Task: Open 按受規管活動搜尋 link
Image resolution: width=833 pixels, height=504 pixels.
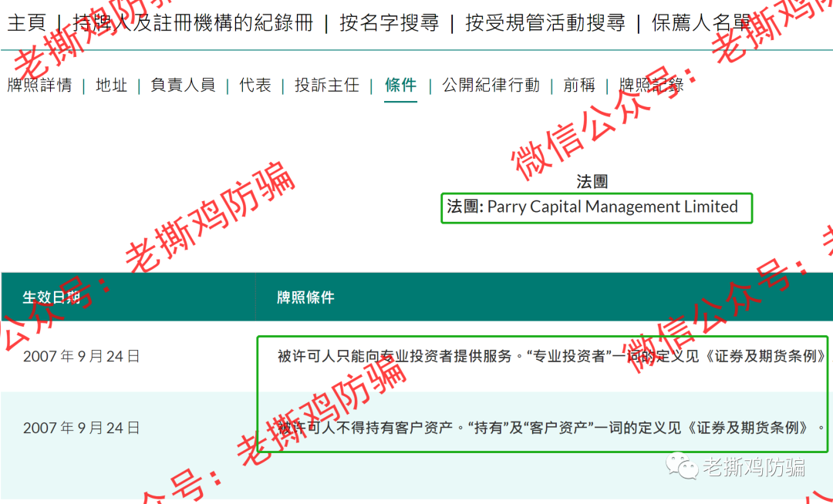Action: 545,23
